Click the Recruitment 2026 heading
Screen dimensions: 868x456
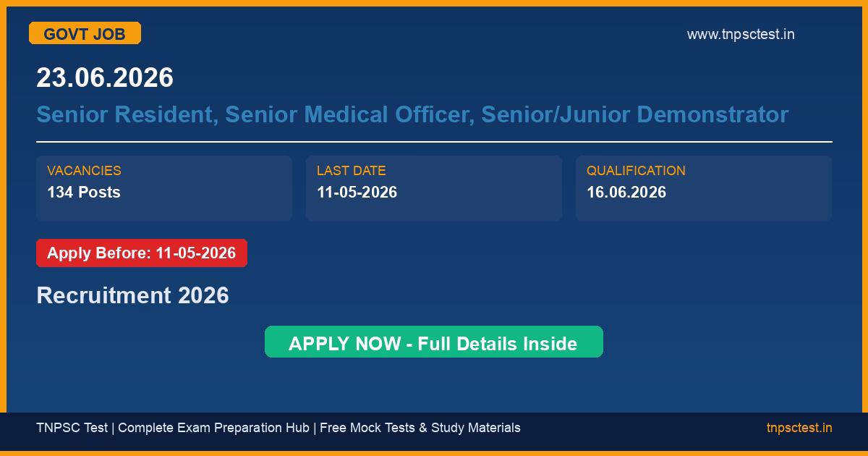(x=132, y=295)
